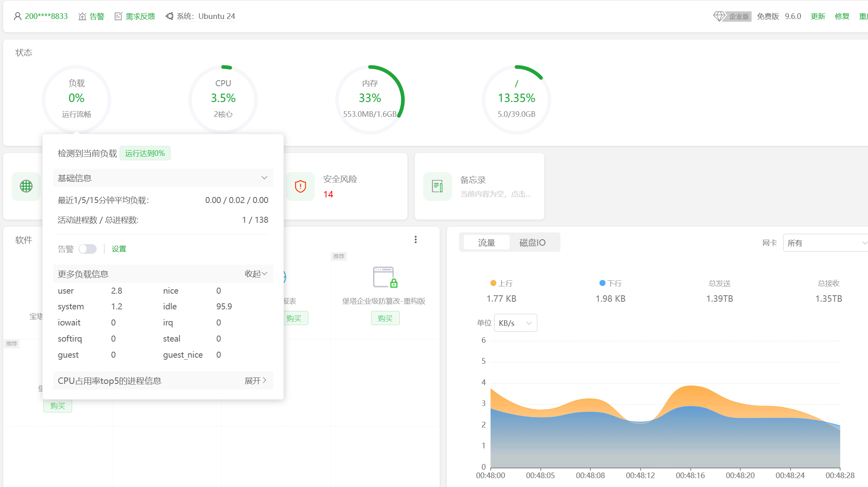This screenshot has height=487, width=868.
Task: Click the three-dot more options icon
Action: click(x=415, y=239)
